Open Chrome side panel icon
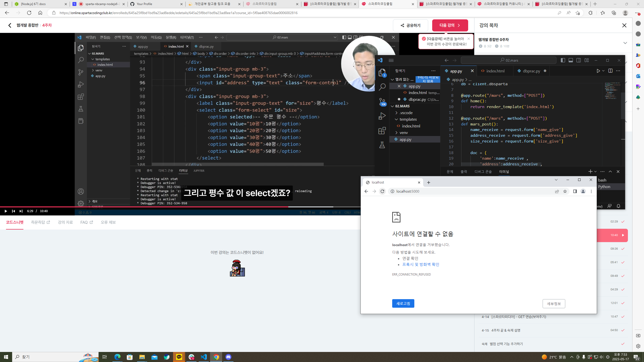644x362 pixels. tap(575, 191)
